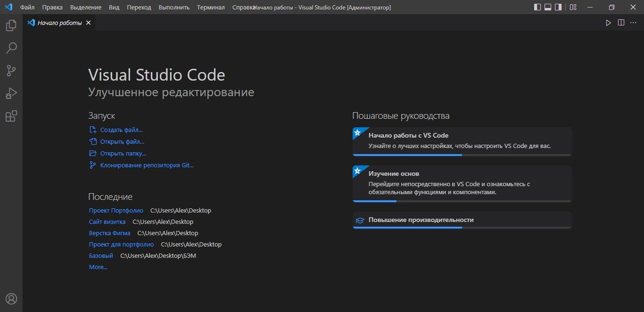Split the editor to the right
644x312 pixels.
point(621,23)
